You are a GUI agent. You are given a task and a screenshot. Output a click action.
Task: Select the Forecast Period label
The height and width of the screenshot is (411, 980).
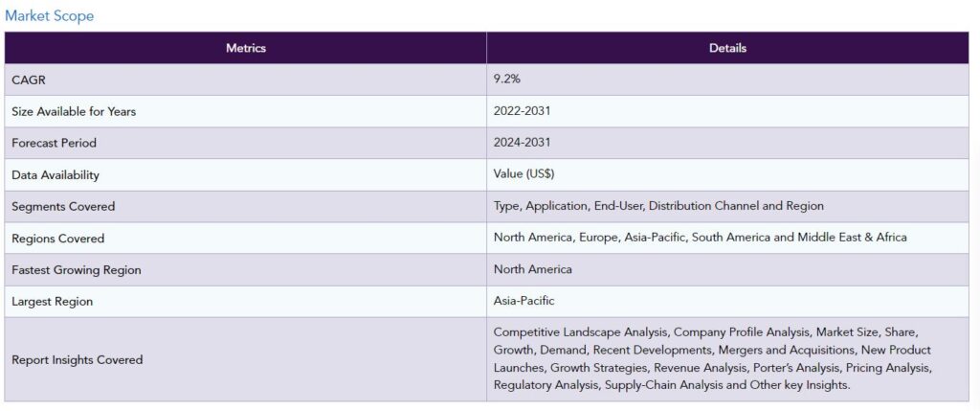[x=55, y=144]
